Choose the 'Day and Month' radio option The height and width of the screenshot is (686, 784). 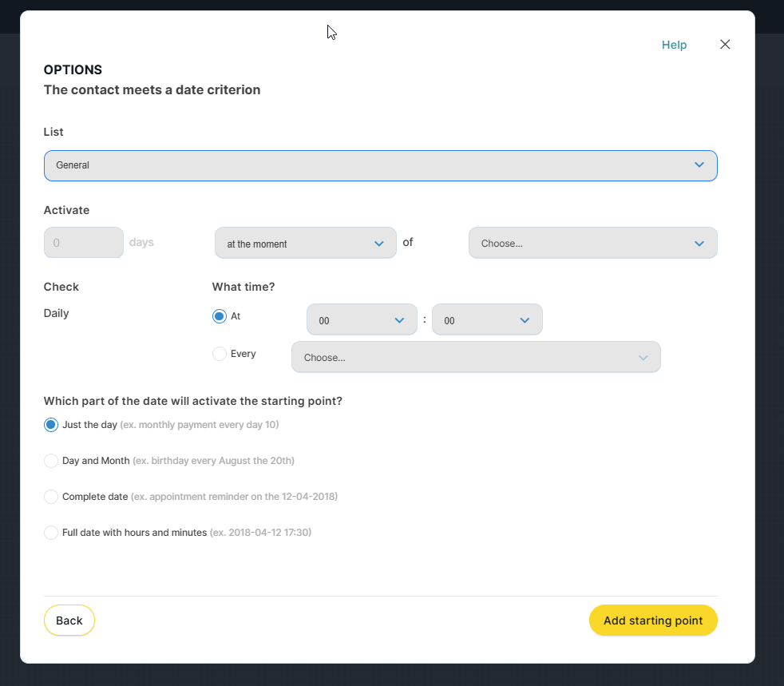point(51,461)
